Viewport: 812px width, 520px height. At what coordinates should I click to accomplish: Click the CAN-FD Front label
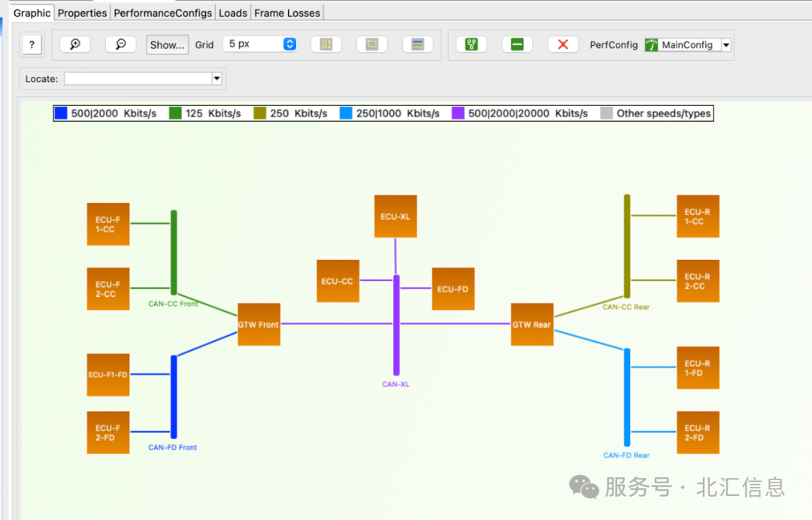click(172, 447)
